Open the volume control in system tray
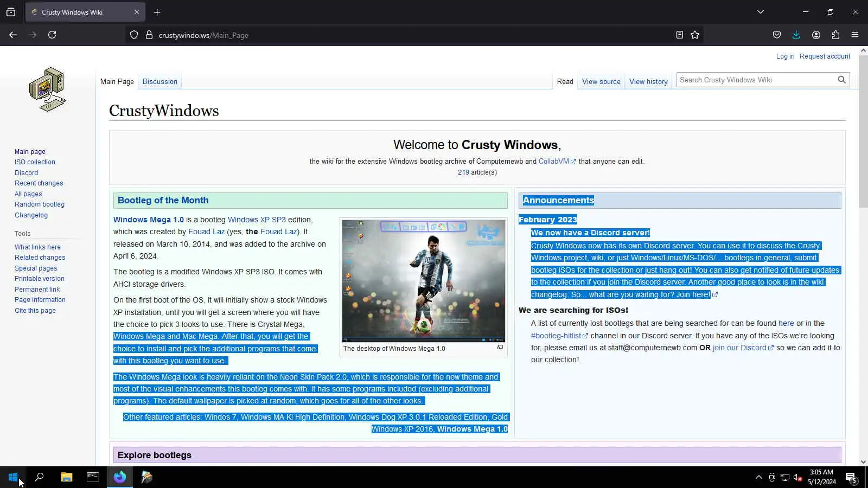 pyautogui.click(x=798, y=477)
